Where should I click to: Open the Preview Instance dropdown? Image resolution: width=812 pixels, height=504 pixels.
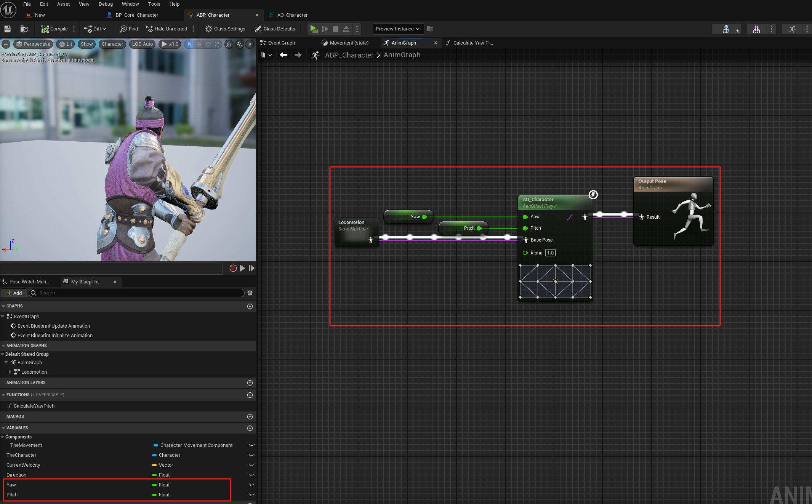397,29
